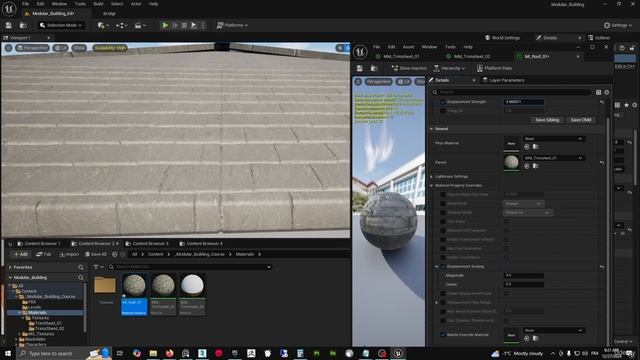640x360 pixels.
Task: Click Perspective button in main viewport
Action: 32,48
